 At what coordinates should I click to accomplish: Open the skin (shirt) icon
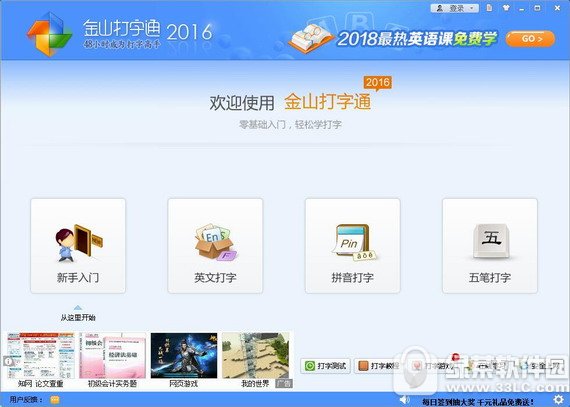[x=506, y=8]
